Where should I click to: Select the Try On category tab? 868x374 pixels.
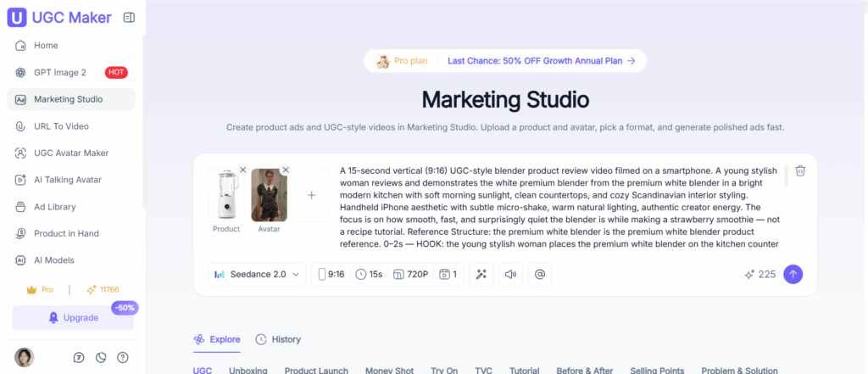(x=444, y=370)
